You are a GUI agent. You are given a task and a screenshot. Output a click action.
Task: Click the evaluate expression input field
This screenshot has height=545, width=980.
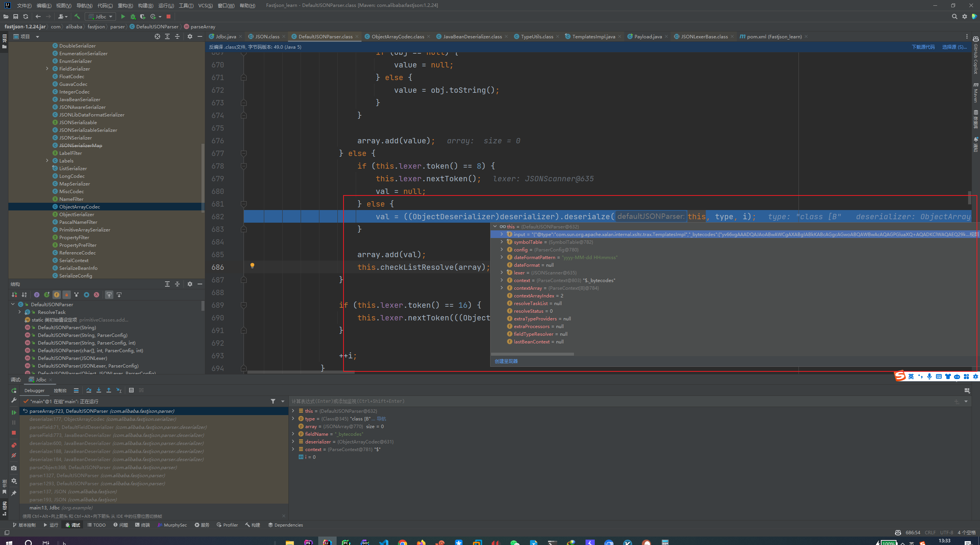click(x=620, y=401)
